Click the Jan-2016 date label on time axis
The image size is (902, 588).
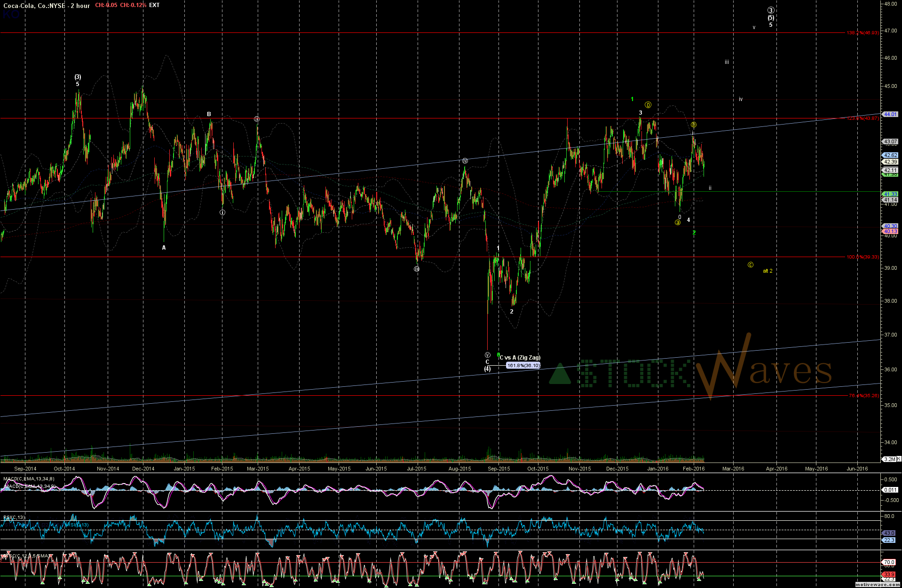tap(657, 469)
